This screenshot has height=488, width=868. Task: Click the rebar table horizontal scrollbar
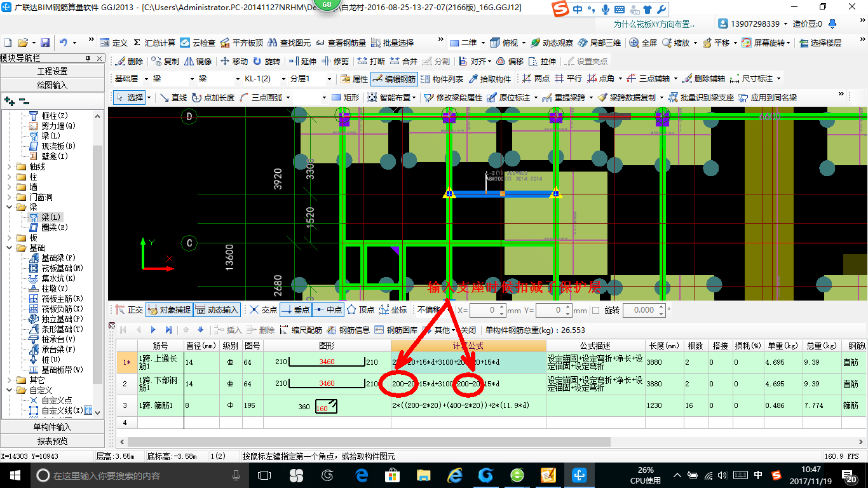369,441
